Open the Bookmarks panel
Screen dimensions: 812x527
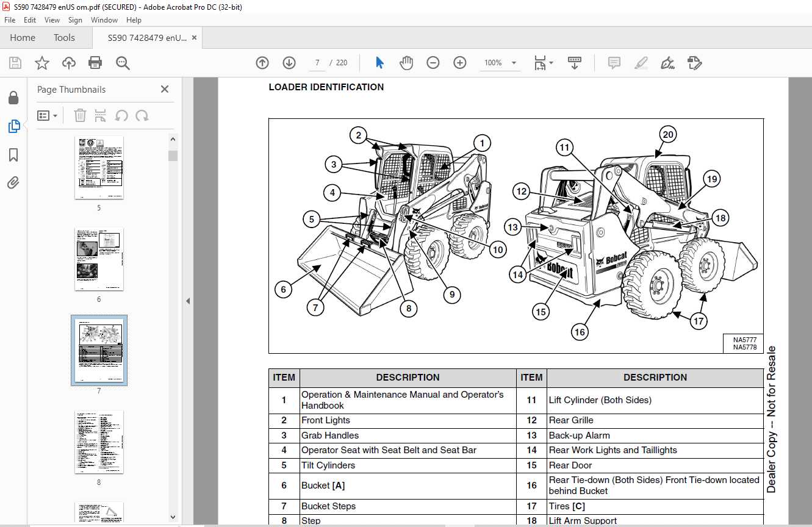pyautogui.click(x=13, y=155)
